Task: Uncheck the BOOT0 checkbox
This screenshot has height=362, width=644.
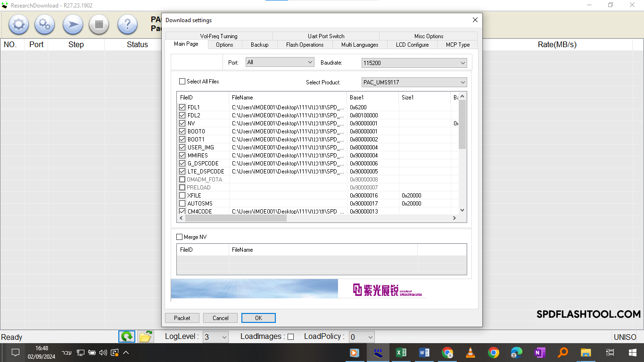Action: 182,132
